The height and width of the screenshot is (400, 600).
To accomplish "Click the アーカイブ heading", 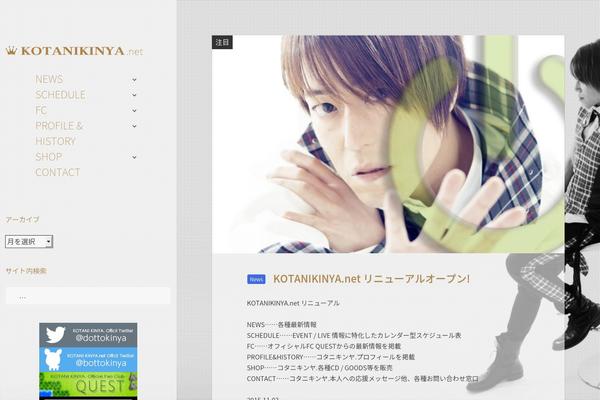I will click(x=22, y=219).
